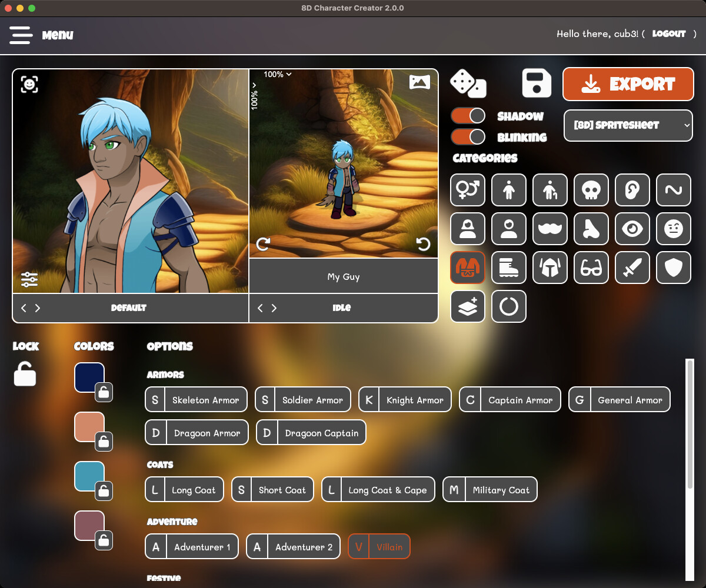The height and width of the screenshot is (588, 706).
Task: Select the helmet category icon
Action: coord(550,268)
